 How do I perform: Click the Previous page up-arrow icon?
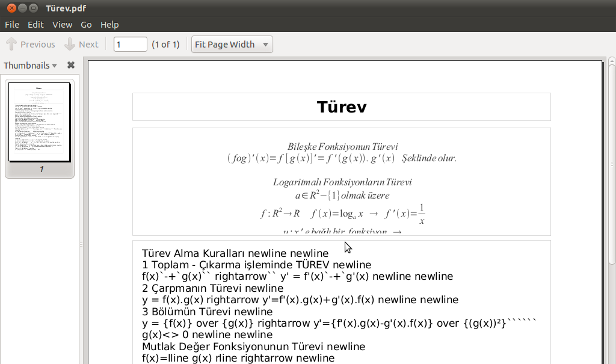point(11,45)
